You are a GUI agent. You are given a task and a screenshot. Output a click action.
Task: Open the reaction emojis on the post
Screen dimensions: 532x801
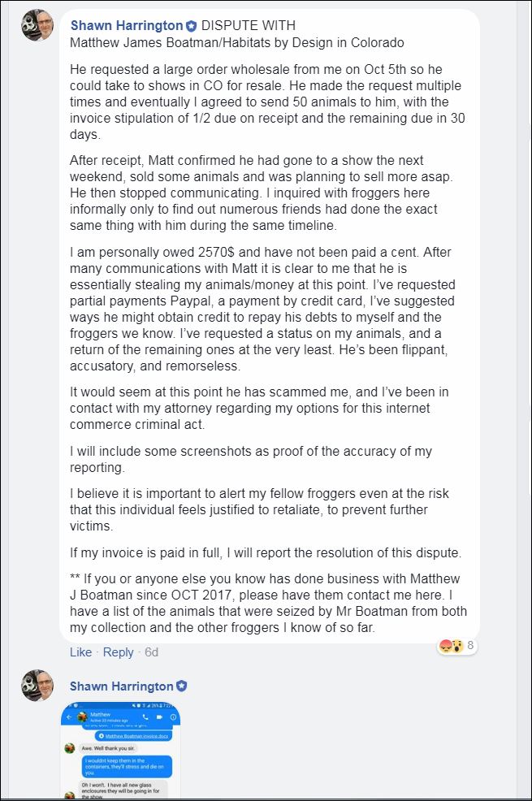tap(450, 646)
